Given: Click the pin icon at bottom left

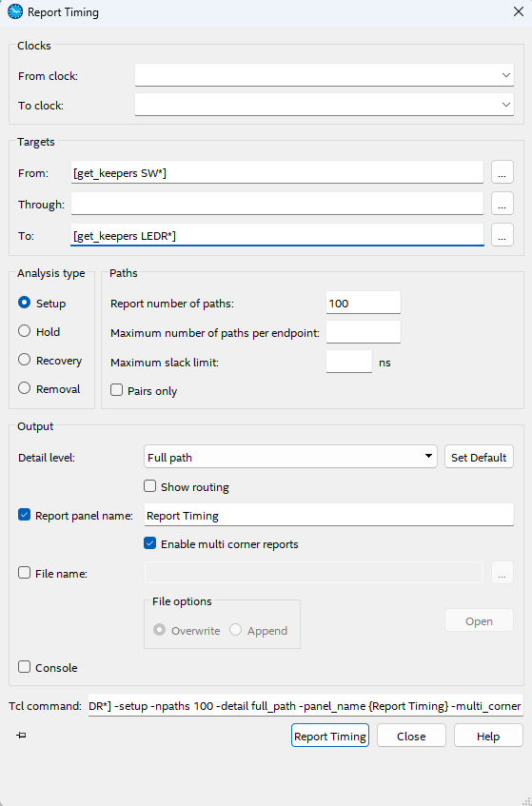Looking at the screenshot, I should 21,736.
